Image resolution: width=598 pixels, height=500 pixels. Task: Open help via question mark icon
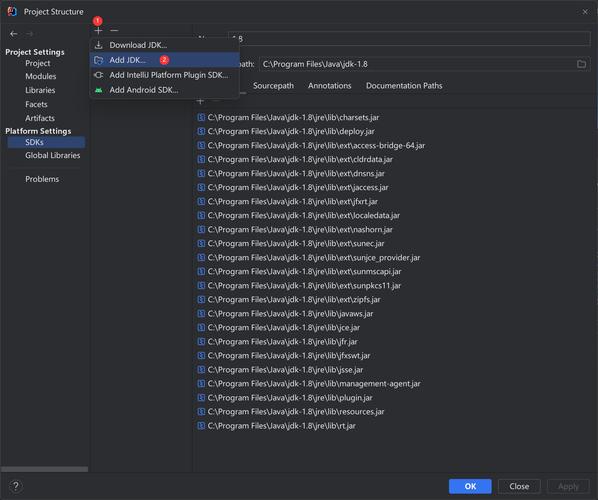click(x=16, y=486)
